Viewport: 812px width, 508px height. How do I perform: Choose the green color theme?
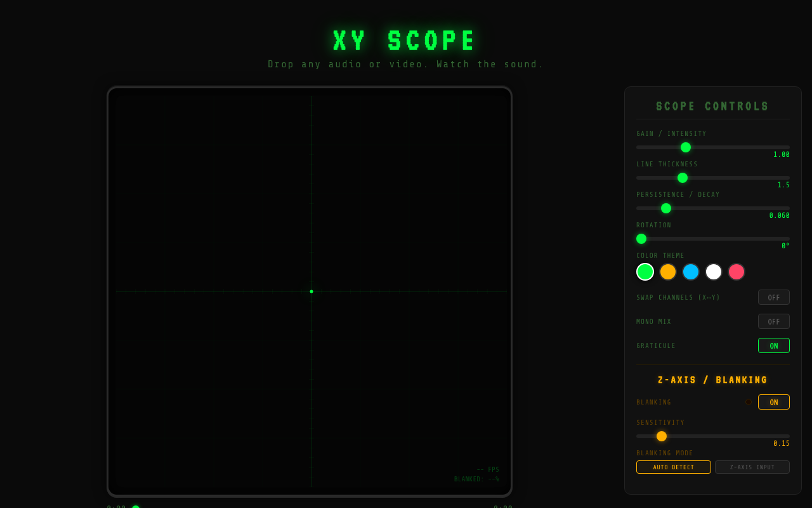pos(645,272)
